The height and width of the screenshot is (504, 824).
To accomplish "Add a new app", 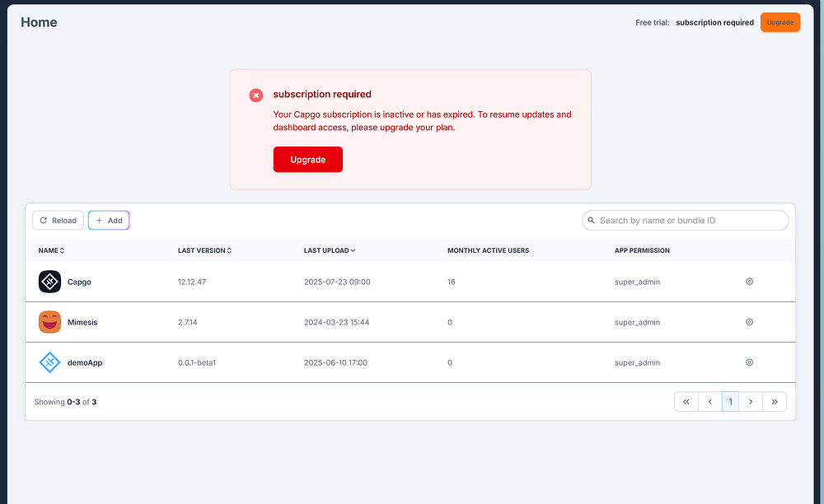I will pos(109,221).
